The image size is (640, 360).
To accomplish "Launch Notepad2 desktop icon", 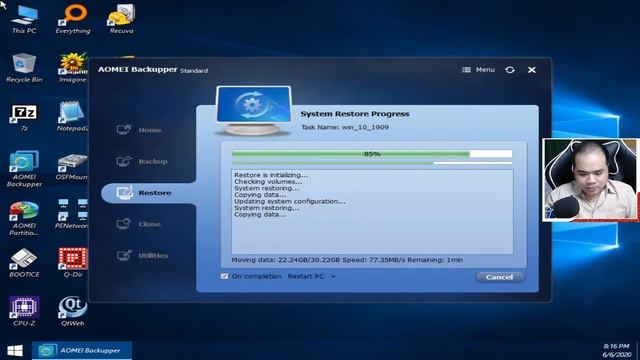I will tap(73, 117).
